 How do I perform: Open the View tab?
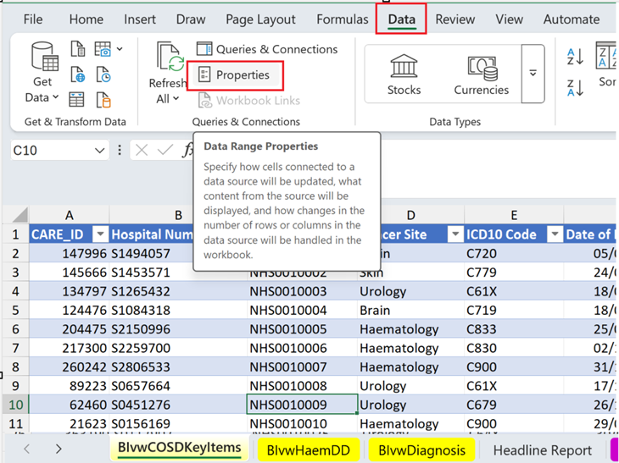(509, 19)
